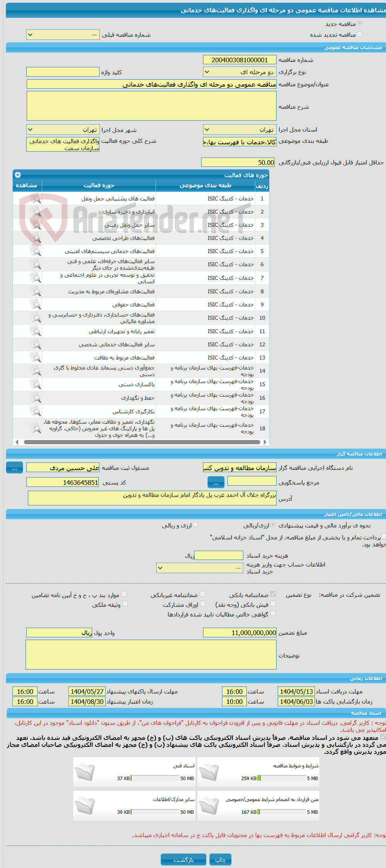386x868 pixels.
Task: View row 7 تحقیق و توسعه تجربی
Action: point(35,278)
